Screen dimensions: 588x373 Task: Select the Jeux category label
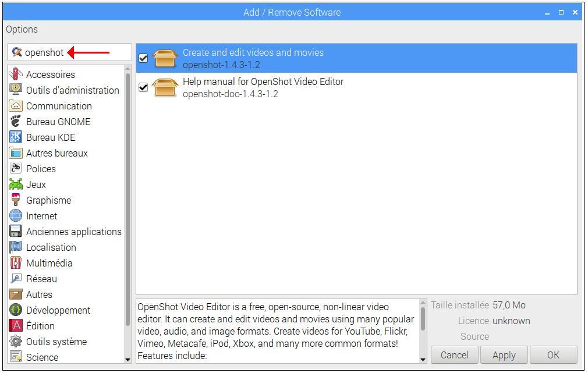tap(36, 185)
